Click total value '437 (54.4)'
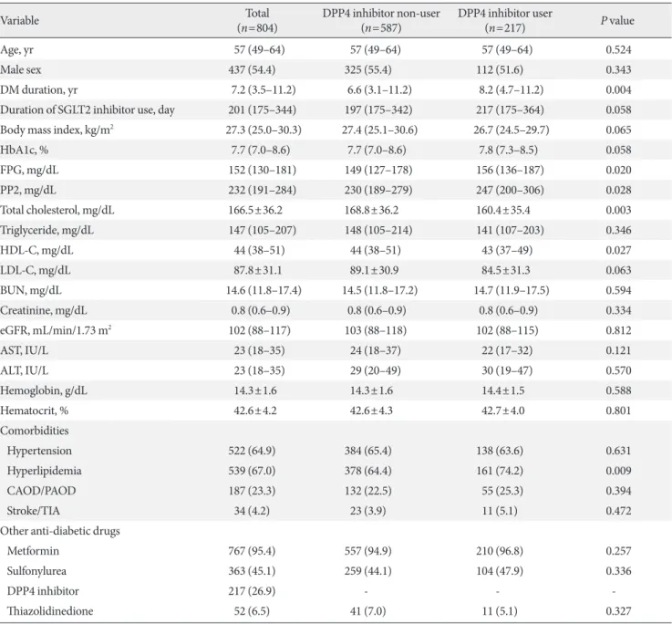The image size is (672, 624). point(252,69)
